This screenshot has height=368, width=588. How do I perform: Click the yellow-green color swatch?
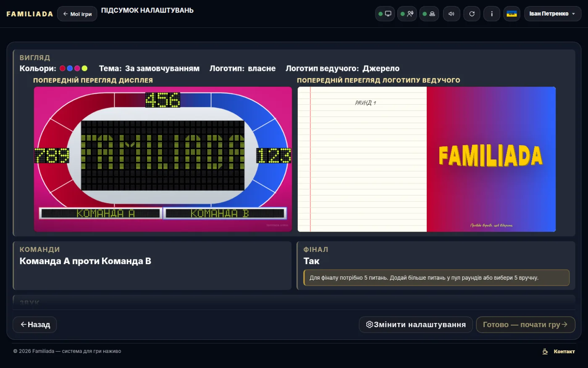84,69
